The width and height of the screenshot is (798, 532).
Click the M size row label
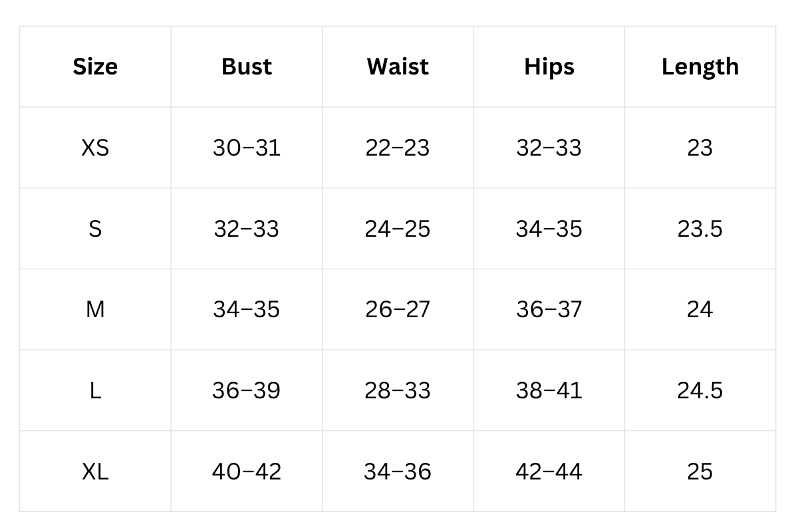pos(95,309)
